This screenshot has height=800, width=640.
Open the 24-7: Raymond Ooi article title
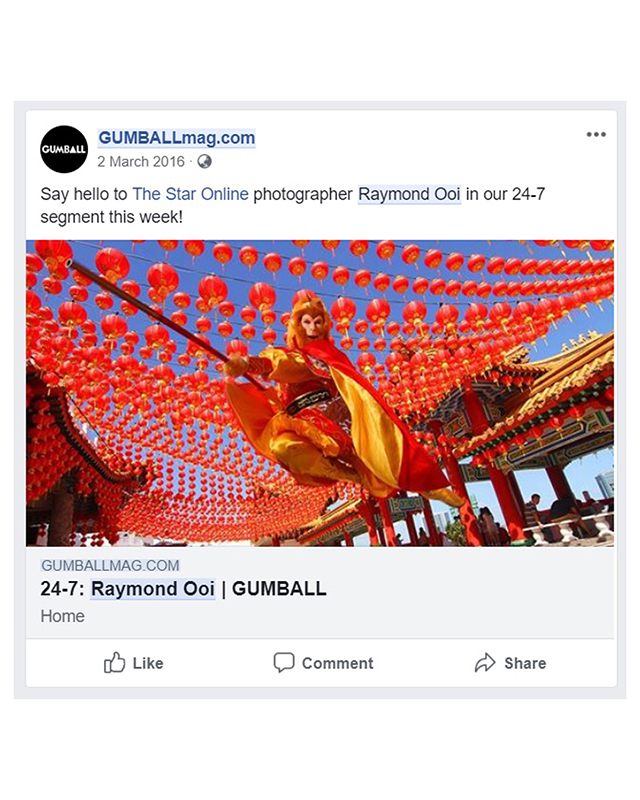coord(183,589)
